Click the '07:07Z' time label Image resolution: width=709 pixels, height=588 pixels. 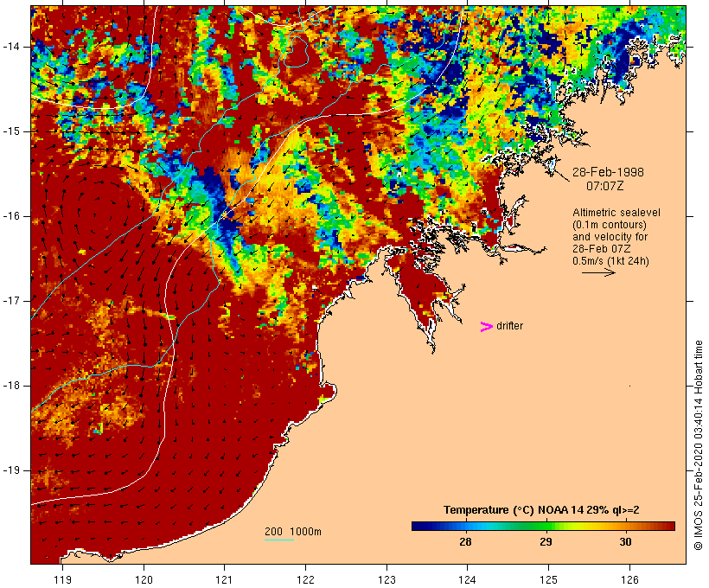click(605, 186)
